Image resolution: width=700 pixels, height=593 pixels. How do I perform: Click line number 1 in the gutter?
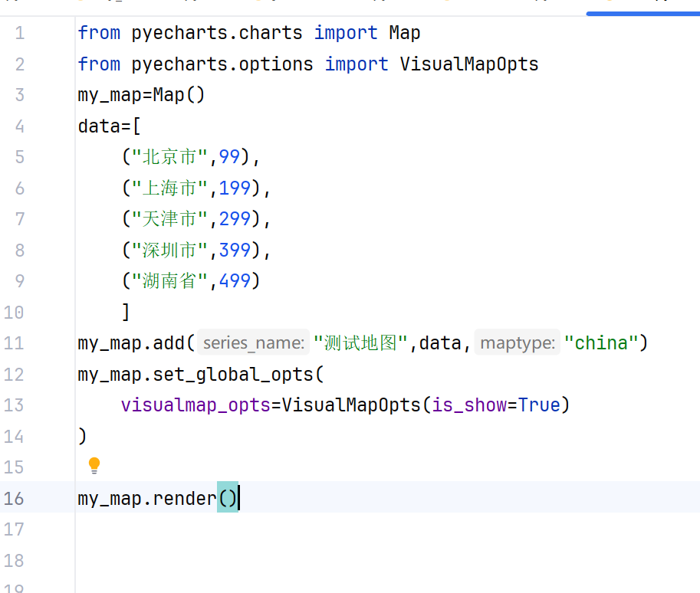click(20, 33)
